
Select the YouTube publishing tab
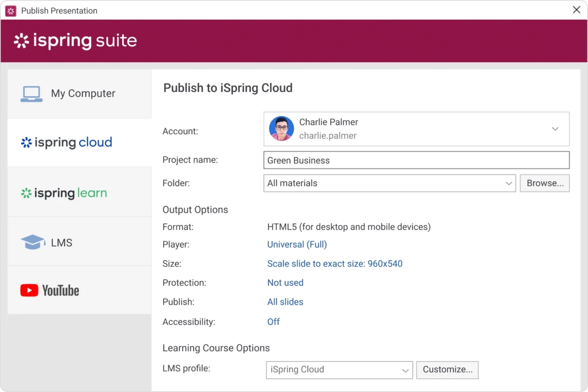coord(80,291)
